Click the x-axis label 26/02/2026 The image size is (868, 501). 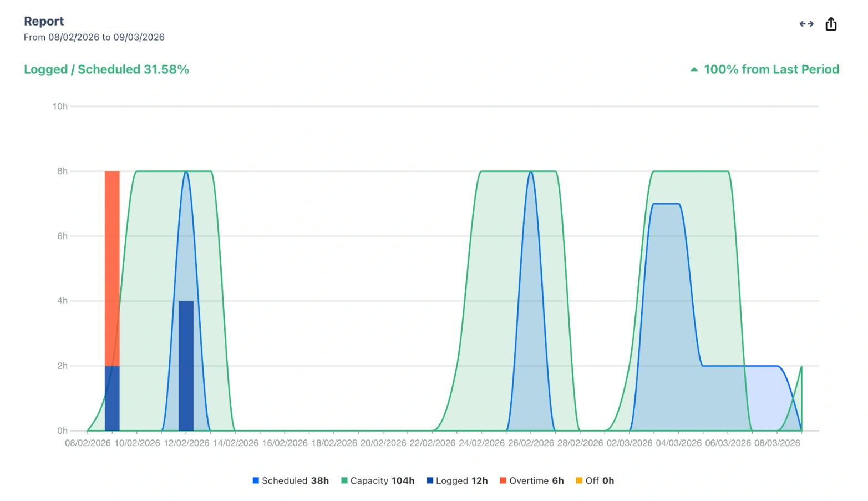point(531,443)
